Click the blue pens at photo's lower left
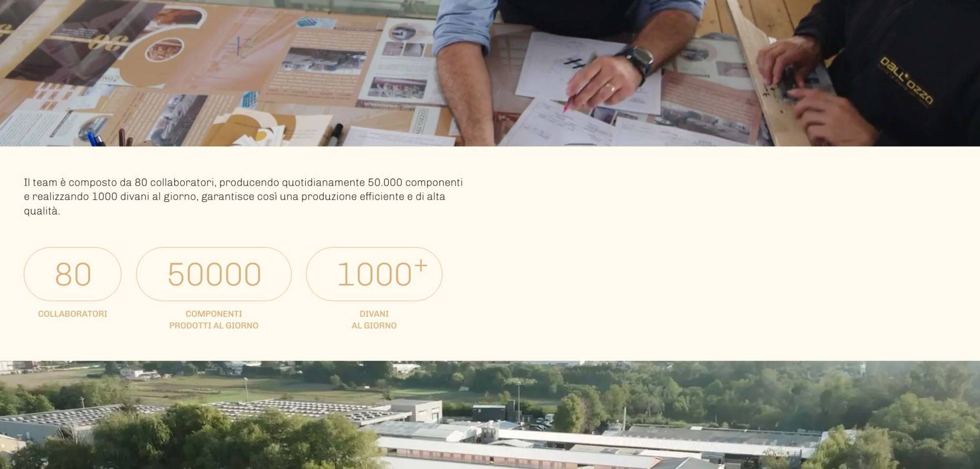 point(96,139)
